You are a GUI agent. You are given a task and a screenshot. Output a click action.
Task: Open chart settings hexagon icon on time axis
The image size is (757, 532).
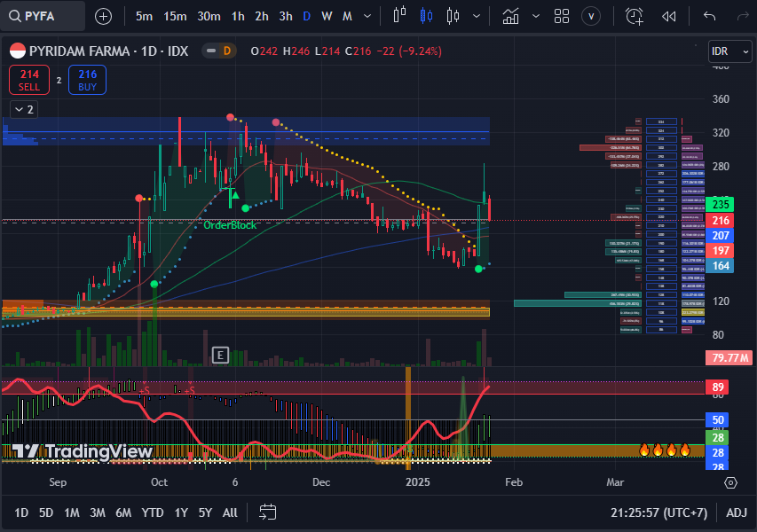[x=731, y=482]
